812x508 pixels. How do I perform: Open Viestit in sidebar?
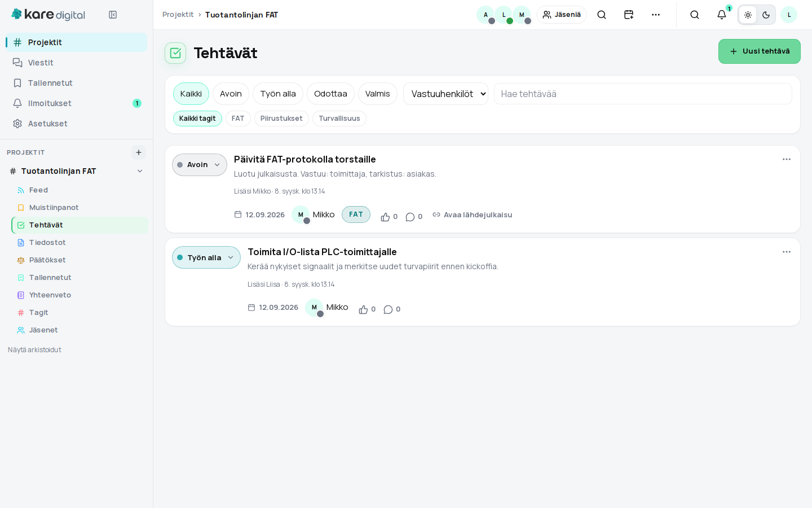(76, 63)
